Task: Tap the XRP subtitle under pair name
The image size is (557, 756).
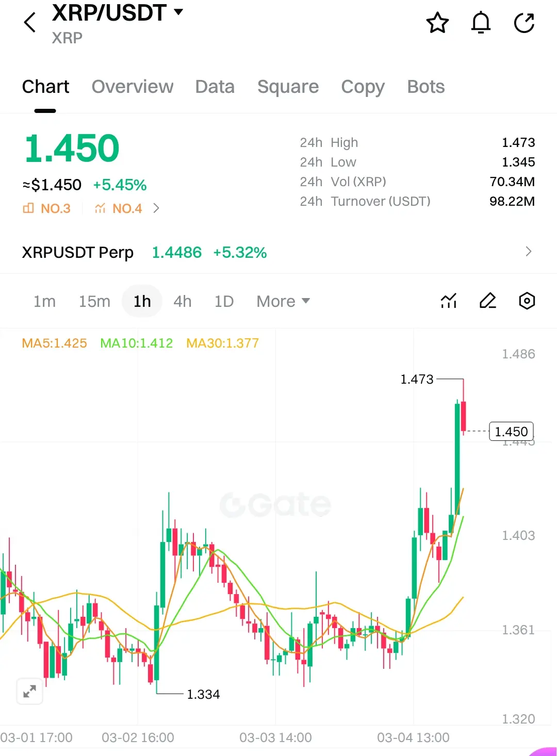Action: point(67,38)
